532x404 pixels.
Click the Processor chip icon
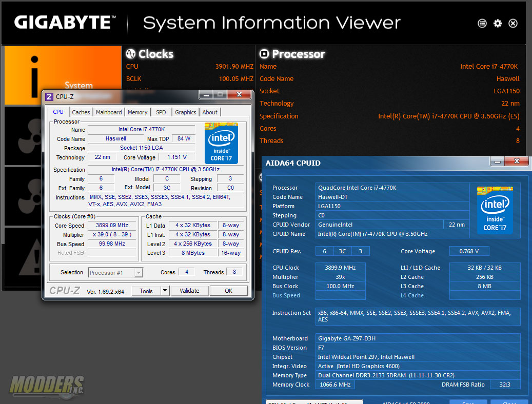point(264,54)
